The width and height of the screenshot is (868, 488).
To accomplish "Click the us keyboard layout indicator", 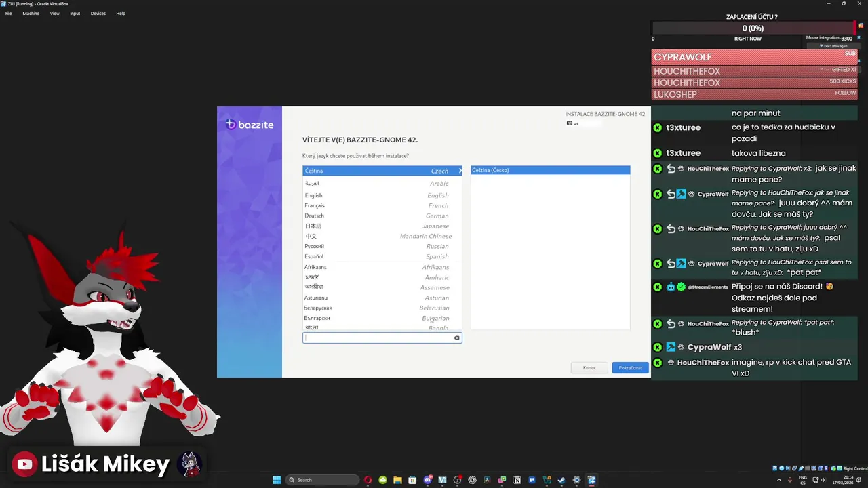I will click(x=573, y=123).
